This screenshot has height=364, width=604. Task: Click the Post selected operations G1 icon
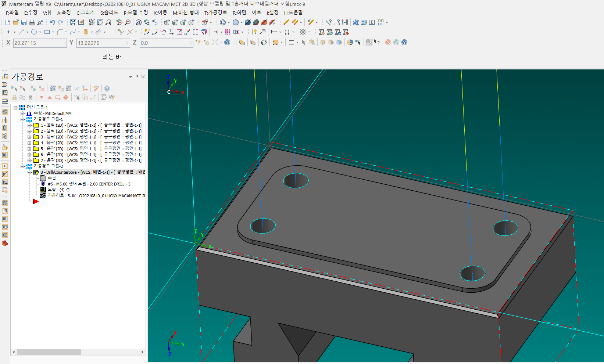coord(77,89)
